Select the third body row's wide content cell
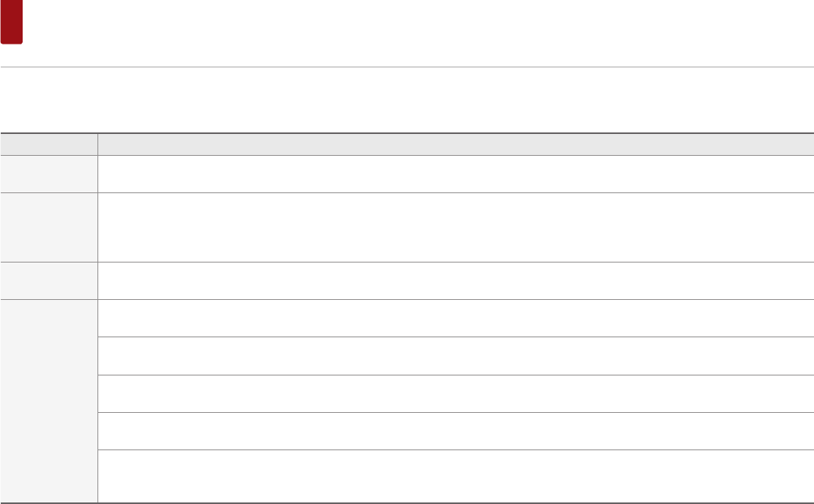 point(455,280)
